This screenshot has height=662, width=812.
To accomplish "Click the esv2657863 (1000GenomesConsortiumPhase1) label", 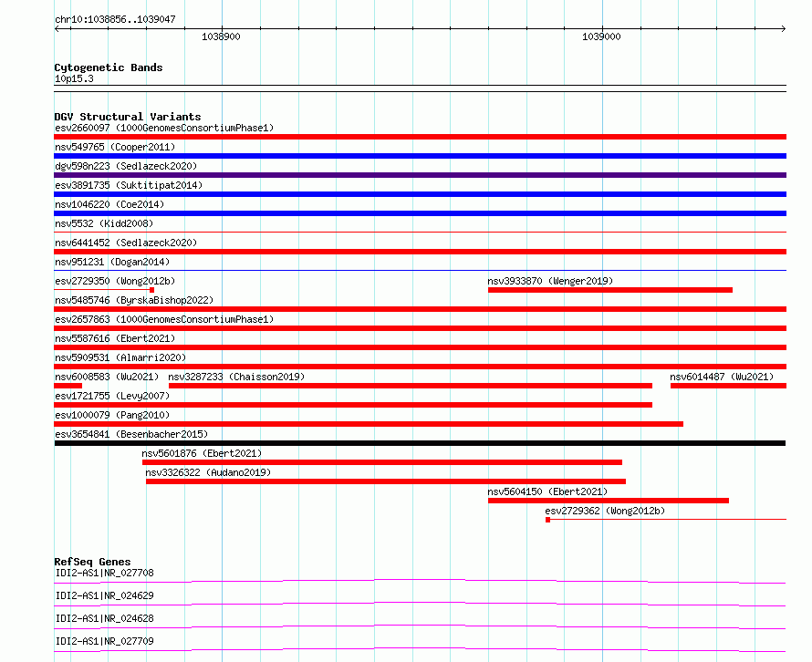I will point(164,319).
